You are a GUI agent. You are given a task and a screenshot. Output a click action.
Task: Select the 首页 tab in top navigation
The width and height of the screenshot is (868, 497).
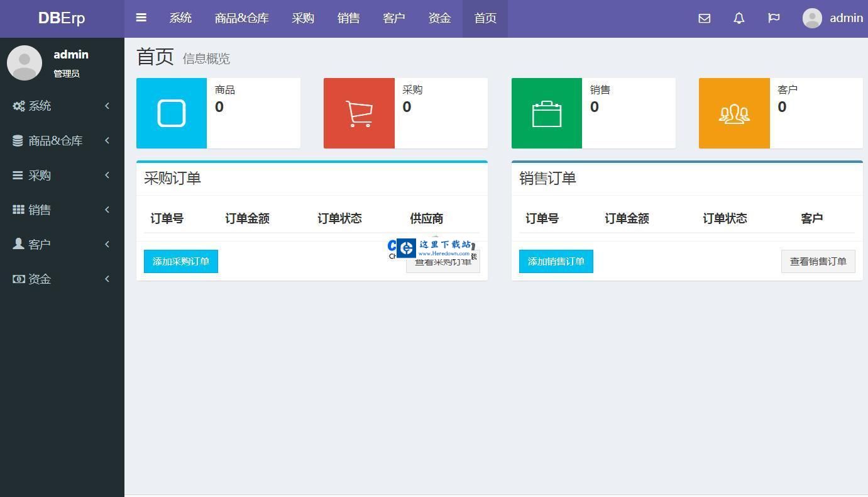485,18
